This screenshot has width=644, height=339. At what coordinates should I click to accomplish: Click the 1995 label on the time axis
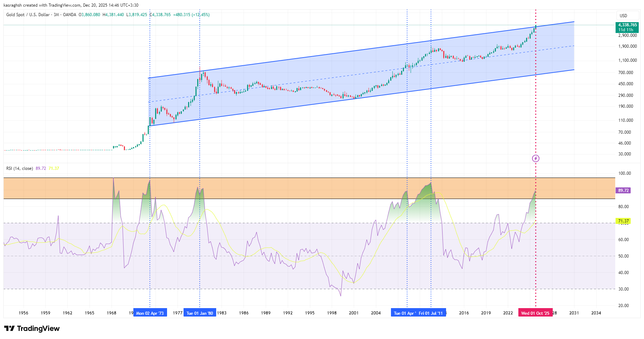pyautogui.click(x=310, y=313)
